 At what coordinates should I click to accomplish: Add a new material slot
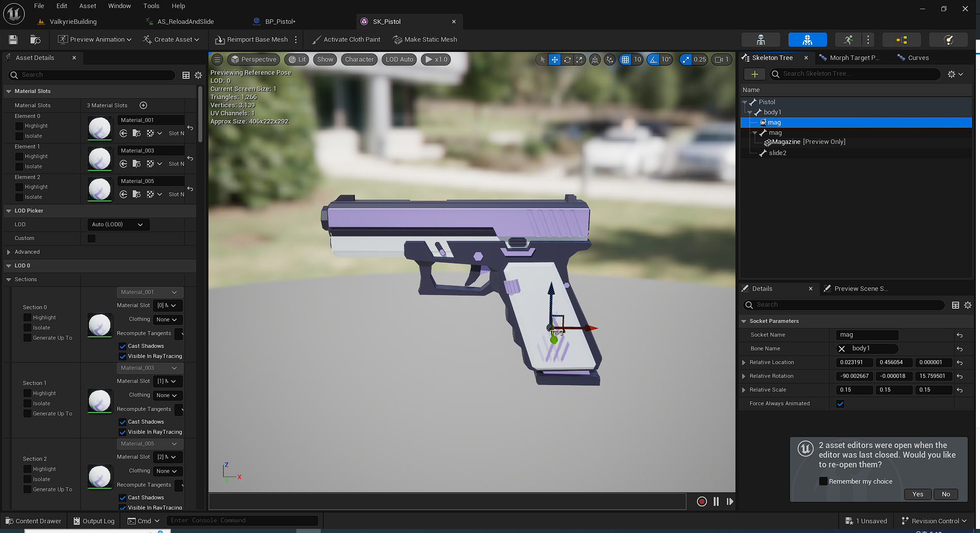pyautogui.click(x=143, y=105)
